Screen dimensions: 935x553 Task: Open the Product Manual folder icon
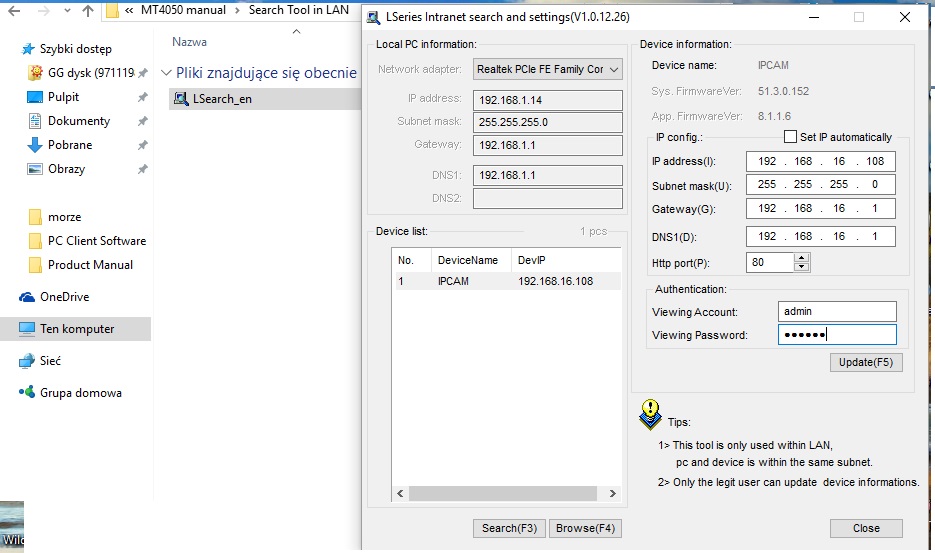[35, 264]
